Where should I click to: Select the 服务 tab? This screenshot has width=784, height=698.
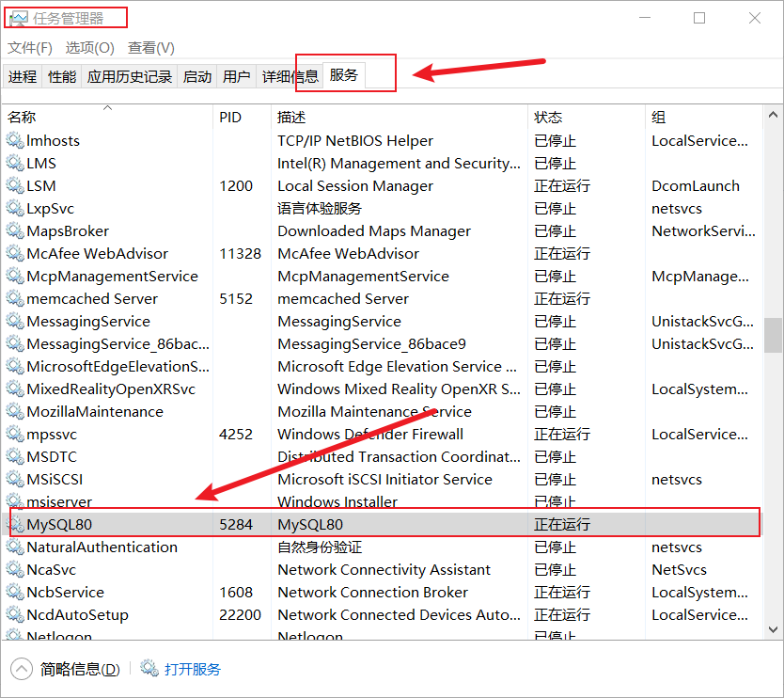[x=344, y=75]
